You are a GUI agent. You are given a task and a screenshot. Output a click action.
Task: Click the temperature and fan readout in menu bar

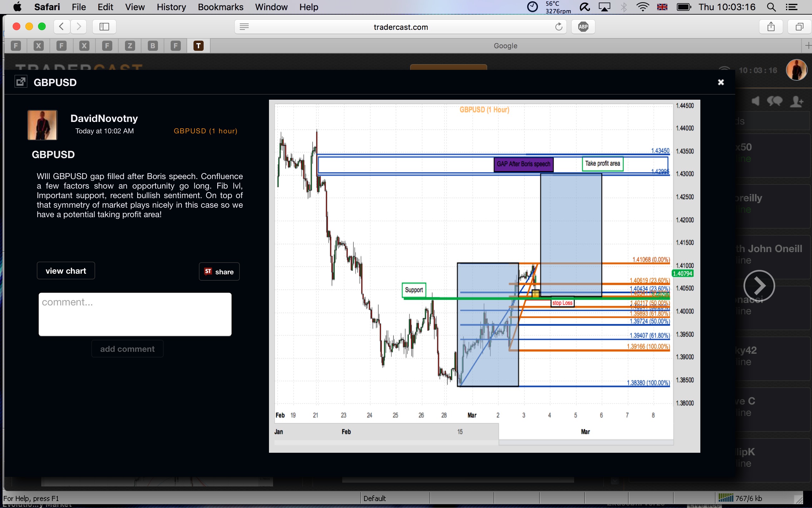coord(558,7)
